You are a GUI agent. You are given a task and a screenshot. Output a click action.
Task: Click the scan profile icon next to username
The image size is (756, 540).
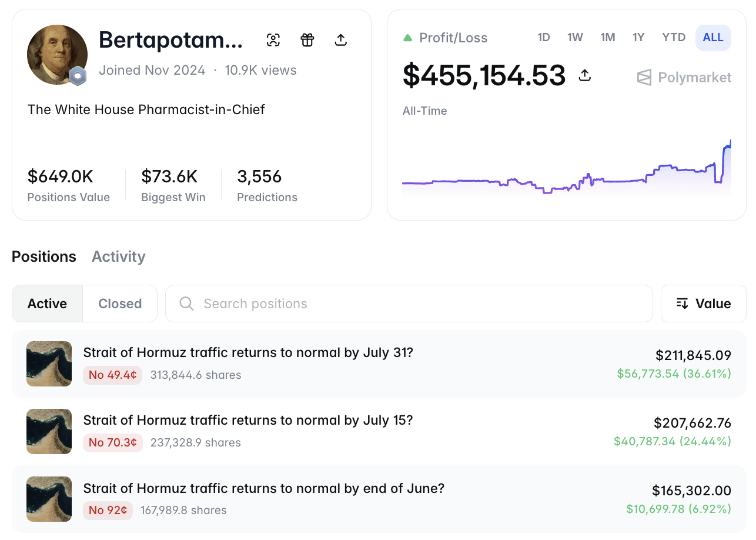pyautogui.click(x=273, y=40)
